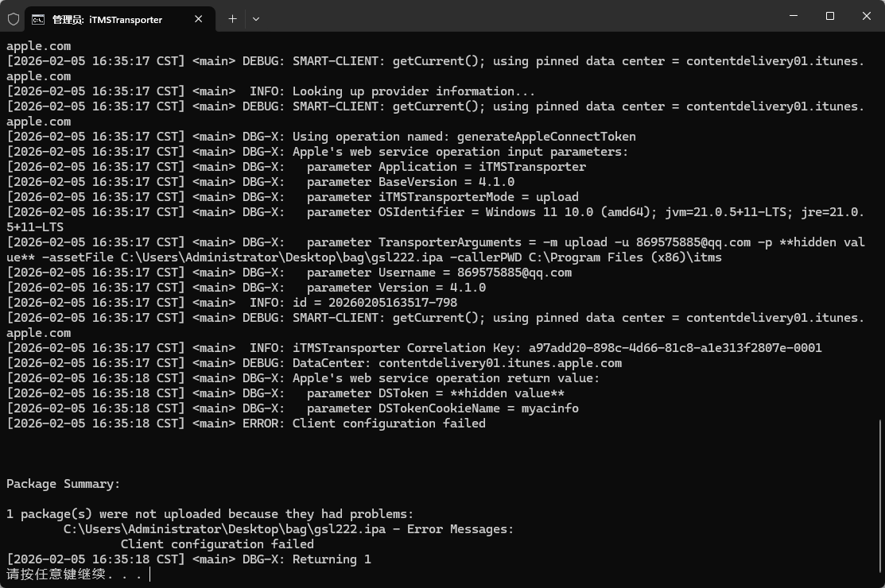The height and width of the screenshot is (588, 885).
Task: Maximize the terminal window
Action: [829, 16]
